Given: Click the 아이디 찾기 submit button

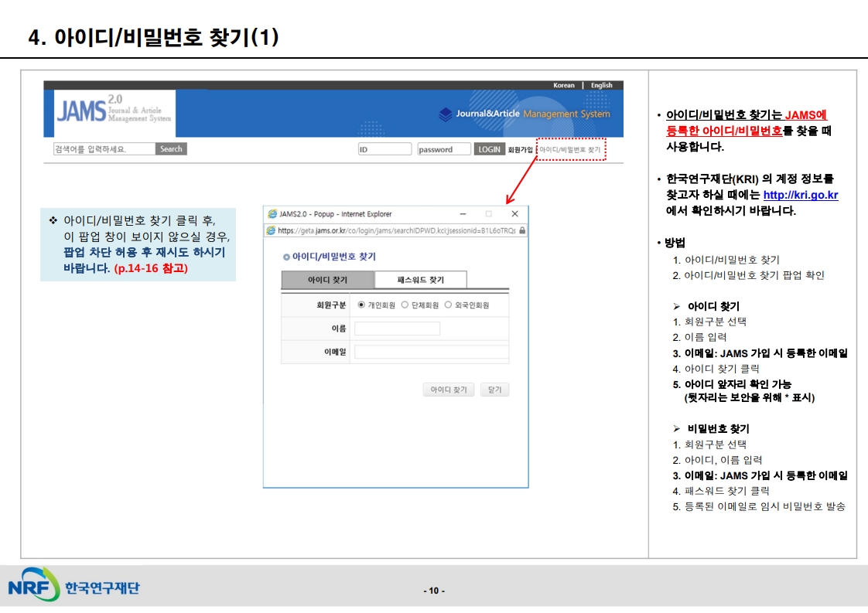Looking at the screenshot, I should coord(449,390).
